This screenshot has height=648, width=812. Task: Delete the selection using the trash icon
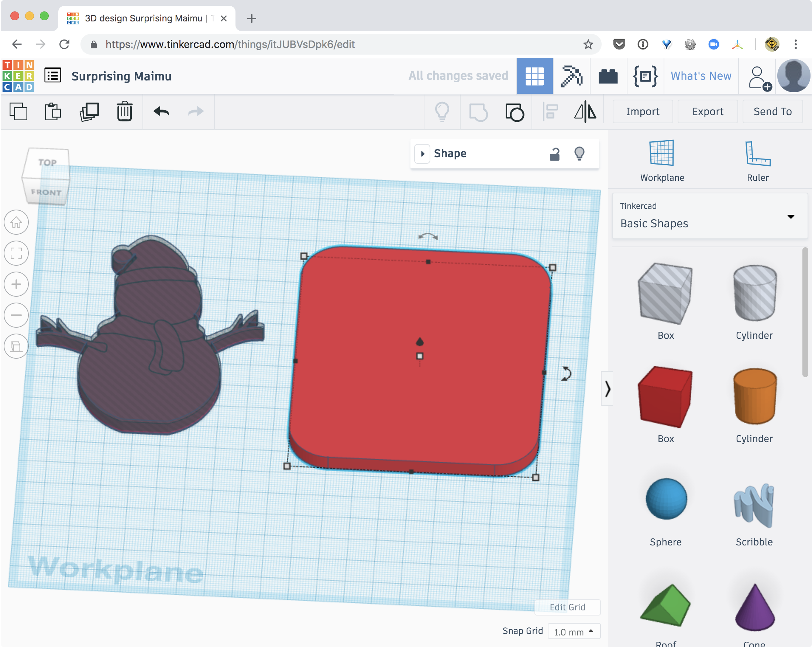(124, 111)
